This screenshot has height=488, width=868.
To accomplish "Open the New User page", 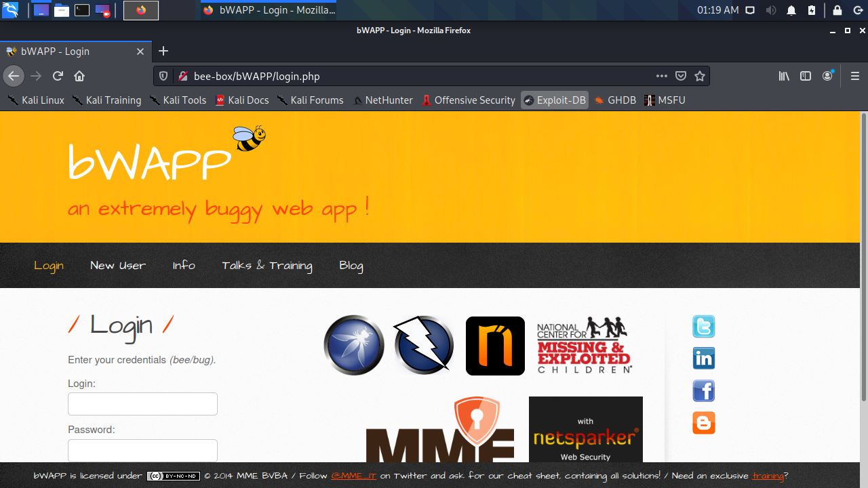I will pos(118,266).
